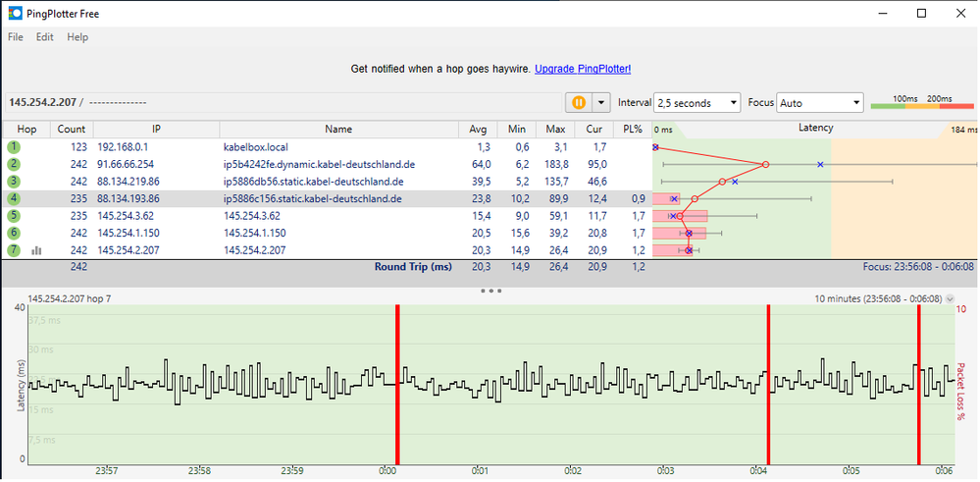Click the green hop 6 circle icon
The width and height of the screenshot is (980, 482).
[14, 234]
